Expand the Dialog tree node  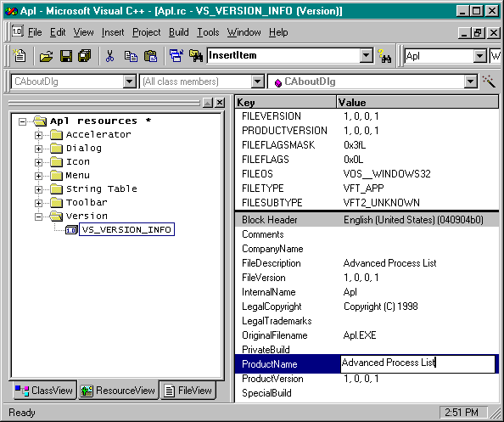point(38,149)
